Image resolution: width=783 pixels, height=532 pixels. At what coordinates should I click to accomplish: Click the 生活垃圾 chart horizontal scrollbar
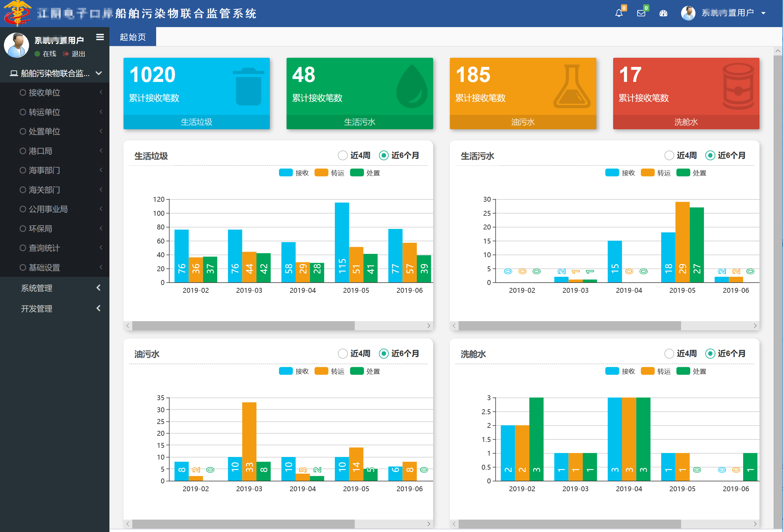278,326
